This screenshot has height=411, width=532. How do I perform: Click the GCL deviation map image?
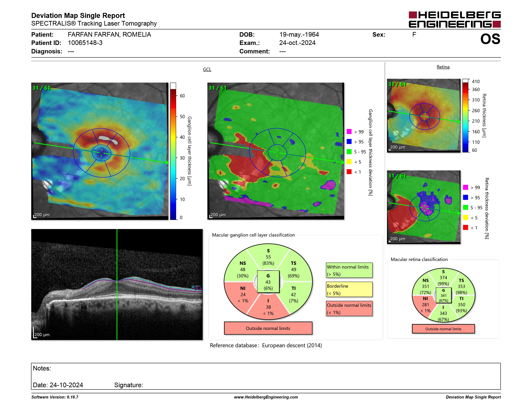275,151
